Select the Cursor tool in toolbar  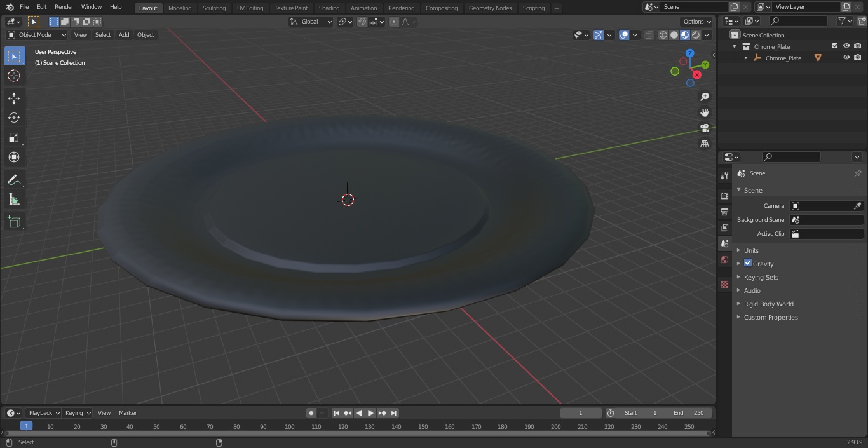(14, 76)
